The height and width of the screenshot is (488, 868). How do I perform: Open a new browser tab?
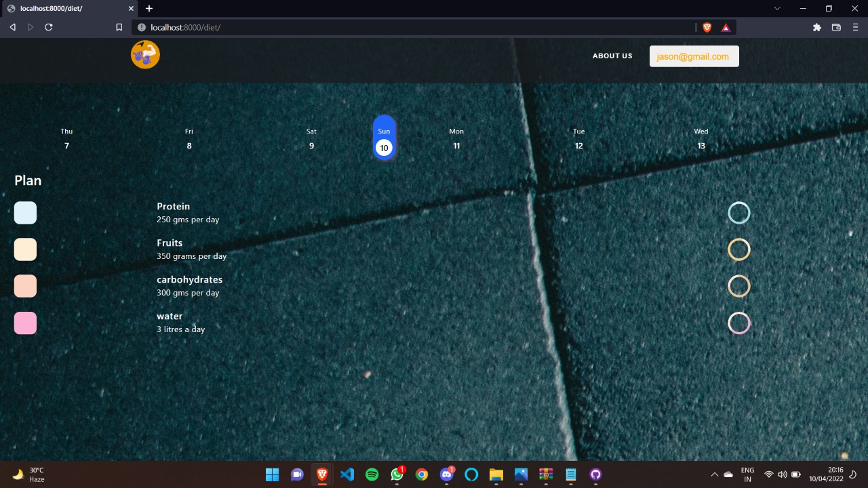click(x=149, y=8)
